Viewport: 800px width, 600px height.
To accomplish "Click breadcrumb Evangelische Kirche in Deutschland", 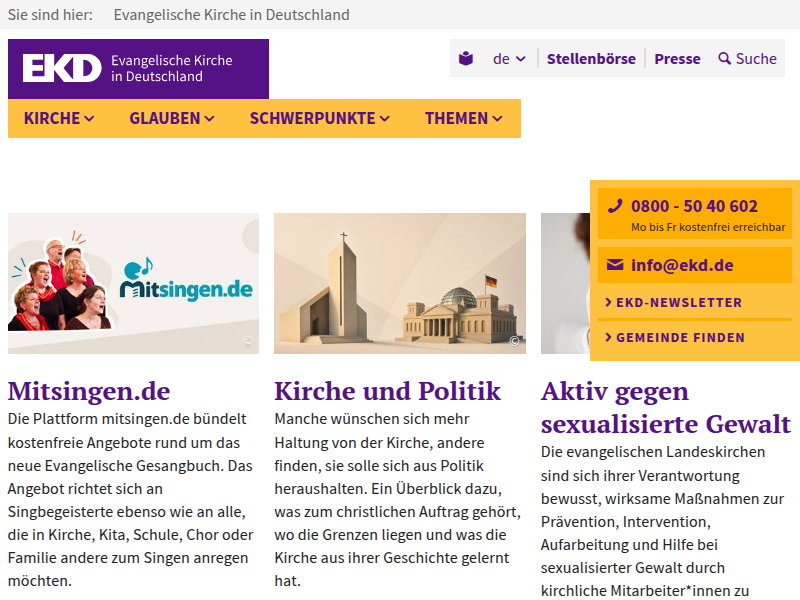I will pos(232,15).
